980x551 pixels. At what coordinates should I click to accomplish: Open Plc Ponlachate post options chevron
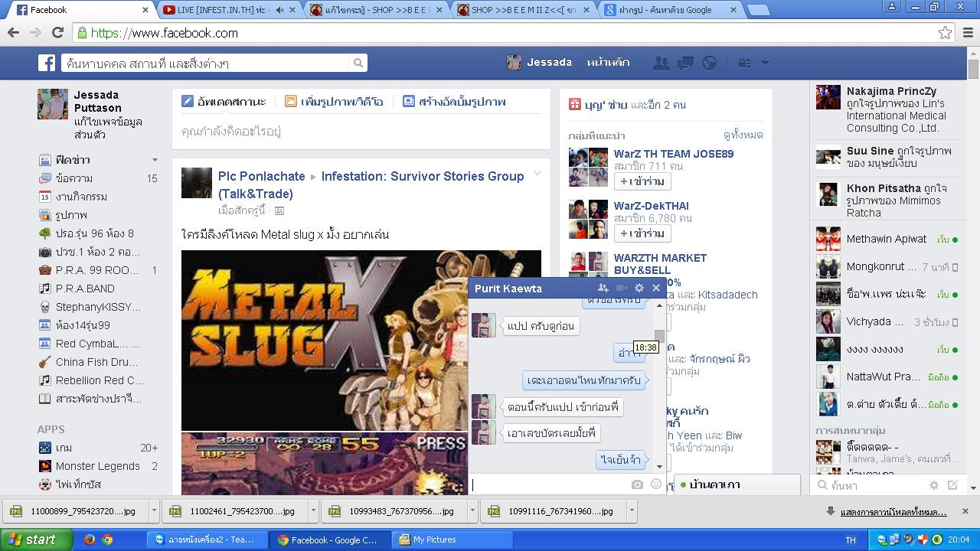click(537, 174)
